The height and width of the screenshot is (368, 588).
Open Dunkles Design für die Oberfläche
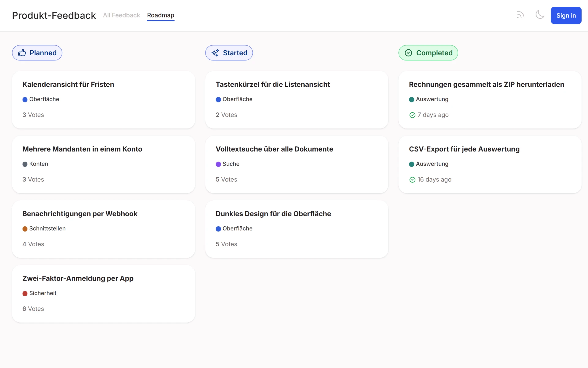(x=297, y=229)
